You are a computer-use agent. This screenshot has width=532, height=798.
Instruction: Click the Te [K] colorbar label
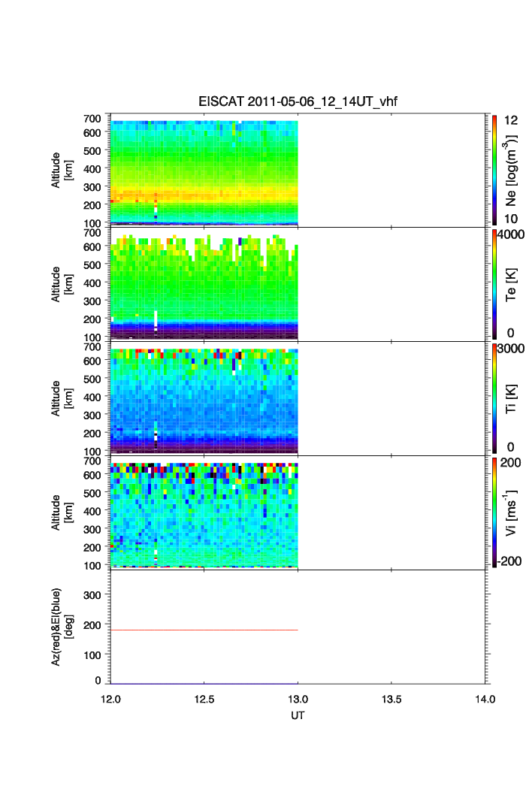[511, 285]
